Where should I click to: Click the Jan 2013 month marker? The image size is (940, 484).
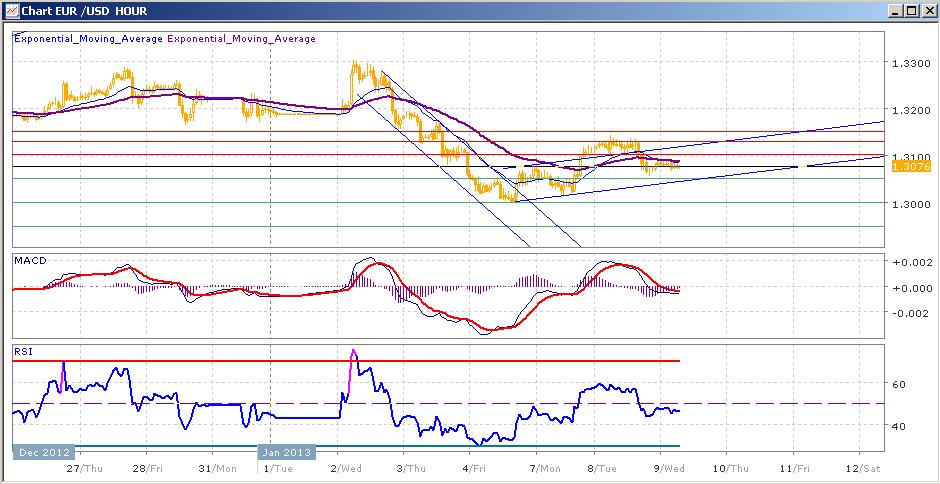(285, 452)
